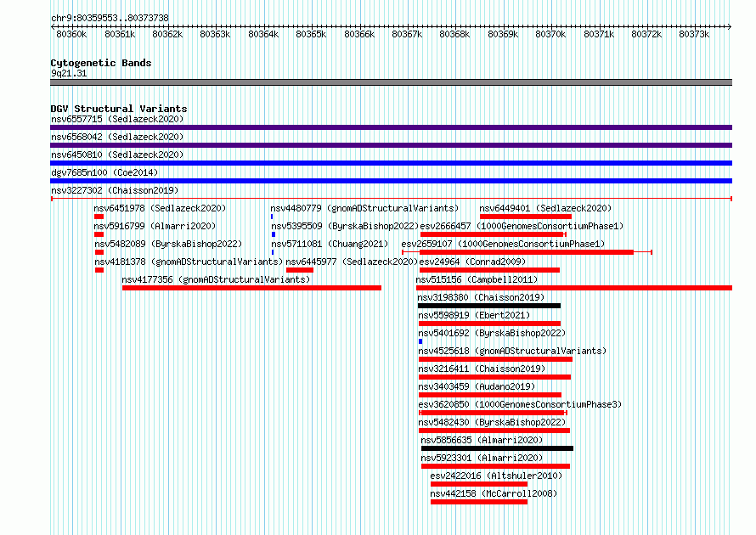Click nsv5482089 (ByrskaBishop2022) label
Screen dimensions: 756x535
[x=168, y=244]
